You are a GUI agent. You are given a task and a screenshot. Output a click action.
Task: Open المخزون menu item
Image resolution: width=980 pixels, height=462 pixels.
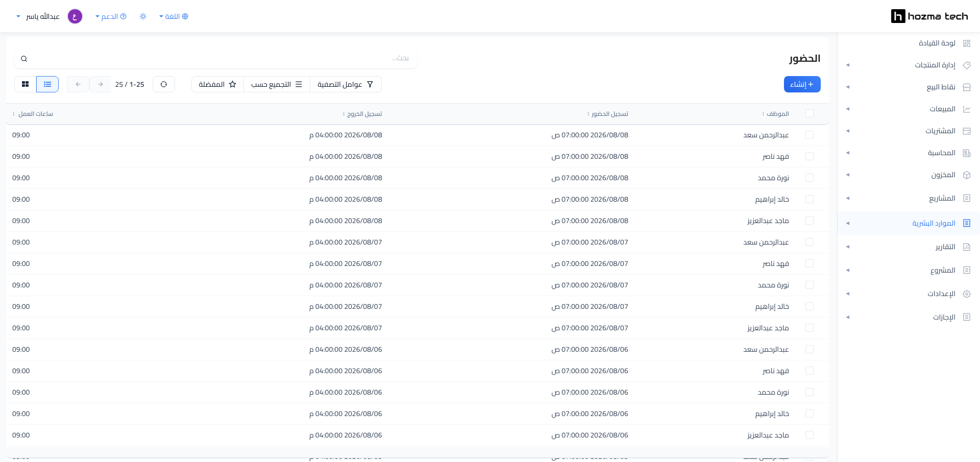click(x=943, y=175)
